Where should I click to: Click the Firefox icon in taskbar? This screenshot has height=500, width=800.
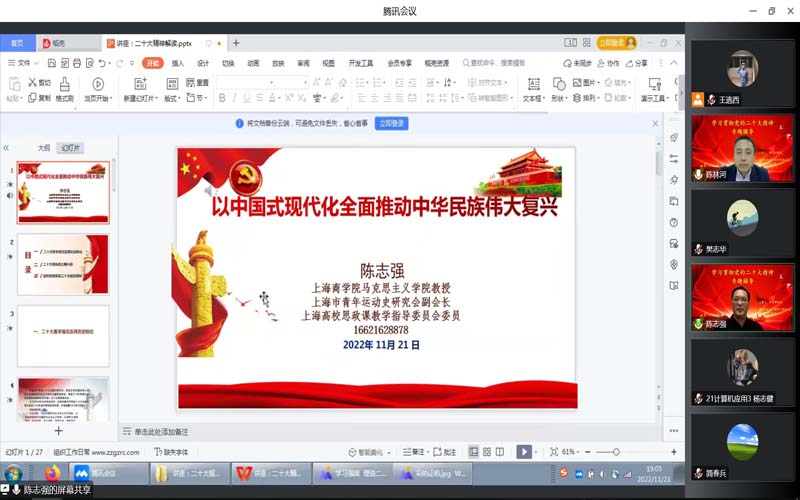pyautogui.click(x=53, y=473)
